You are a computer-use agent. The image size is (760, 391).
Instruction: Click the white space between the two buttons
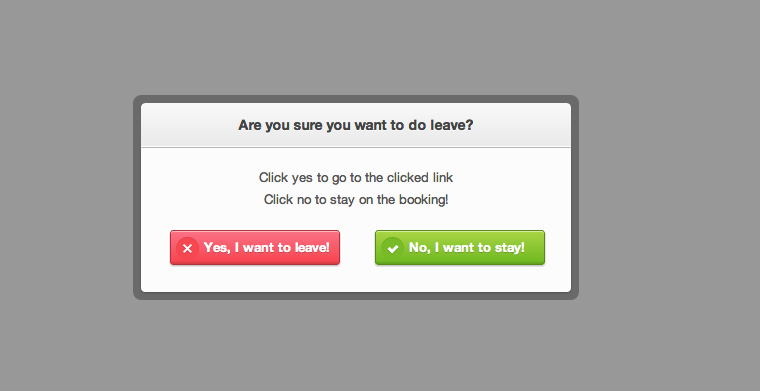click(357, 248)
